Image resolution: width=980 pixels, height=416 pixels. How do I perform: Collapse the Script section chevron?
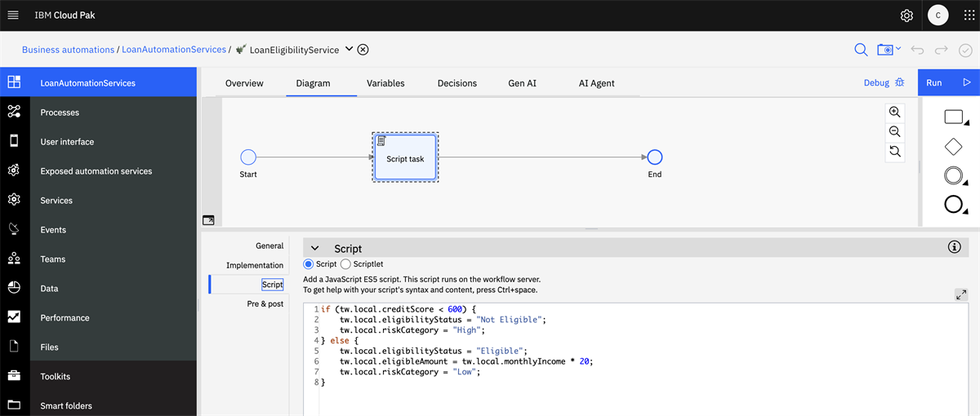(314, 248)
